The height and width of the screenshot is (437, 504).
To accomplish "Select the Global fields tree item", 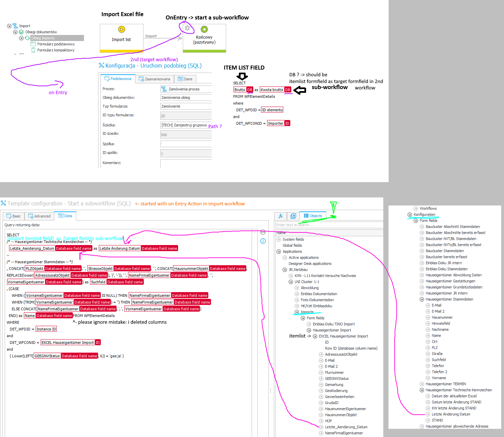I will [292, 245].
